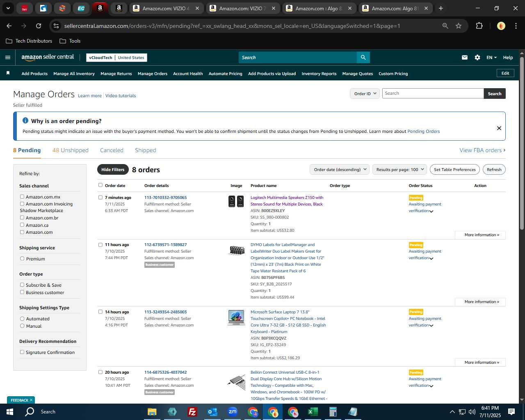Open the browser tab search dropdown

[x=8, y=8]
